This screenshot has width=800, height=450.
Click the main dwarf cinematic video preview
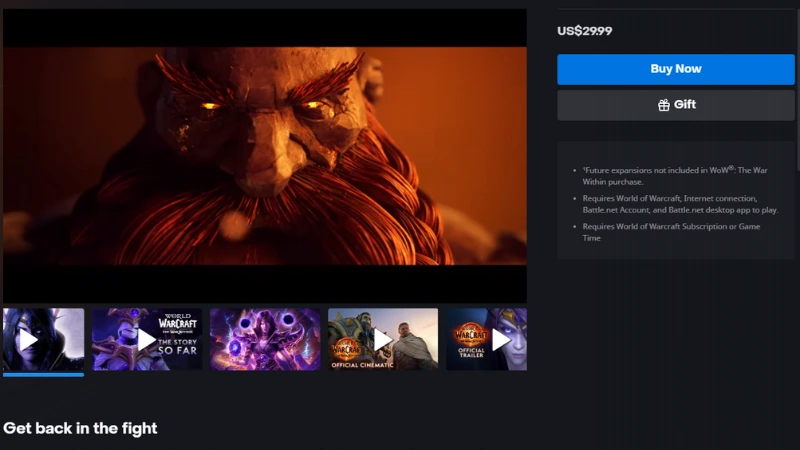tap(265, 155)
